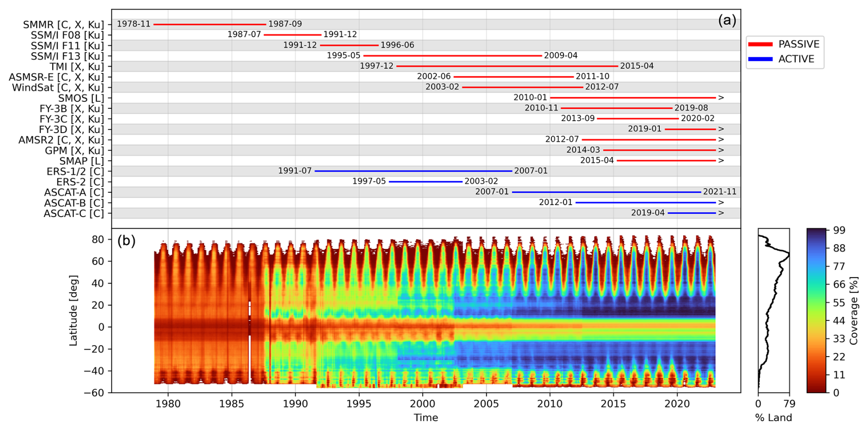Click the 2021-11 end date of ASCAT-A
Viewport: 868px width, 430px height.
719,192
